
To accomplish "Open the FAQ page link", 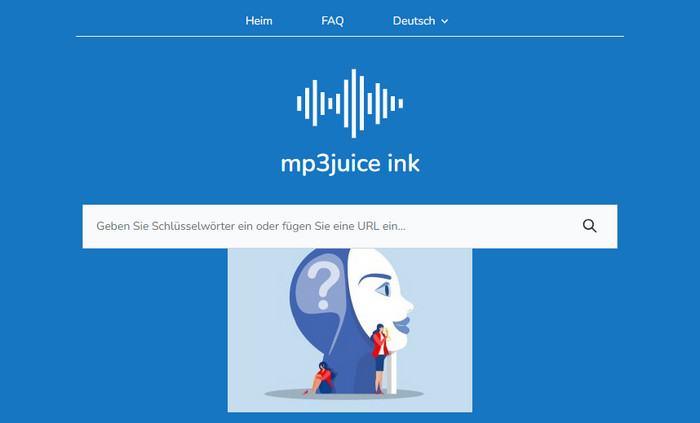I will point(333,21).
